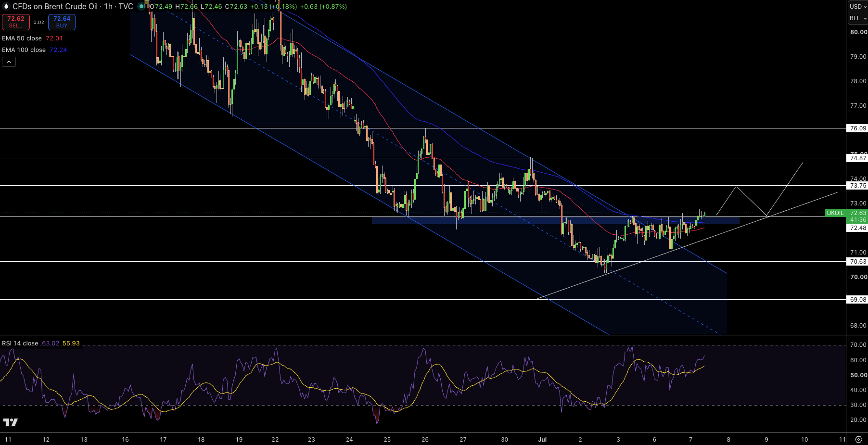This screenshot has height=445, width=868.
Task: Open the BLL unit dropdown
Action: click(858, 18)
